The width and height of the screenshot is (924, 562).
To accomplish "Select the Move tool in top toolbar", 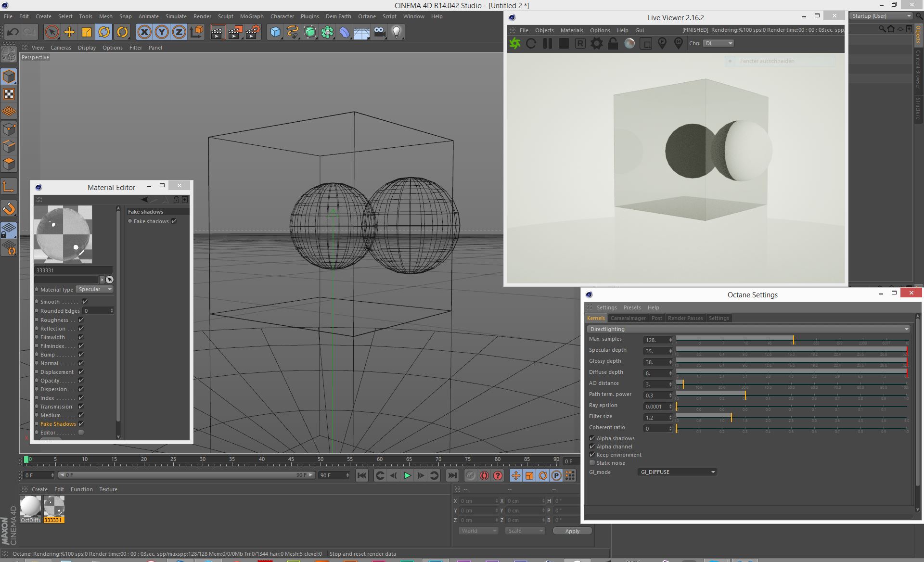I will [69, 32].
